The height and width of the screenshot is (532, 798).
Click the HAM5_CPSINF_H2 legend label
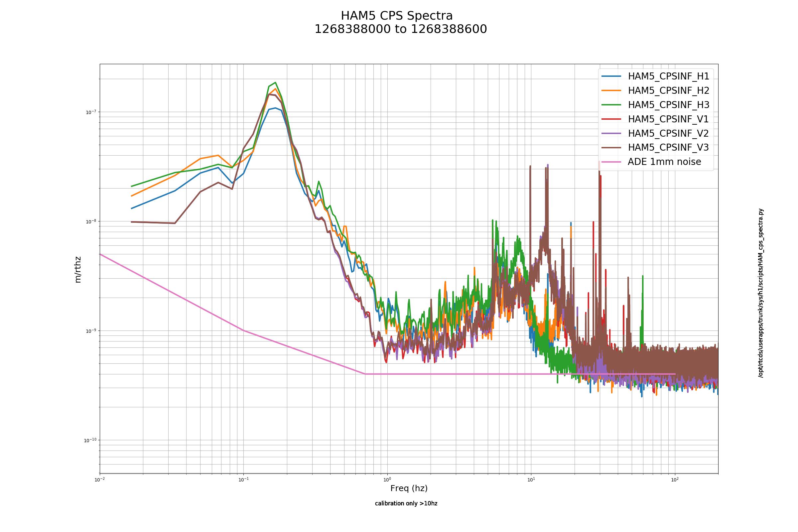668,90
